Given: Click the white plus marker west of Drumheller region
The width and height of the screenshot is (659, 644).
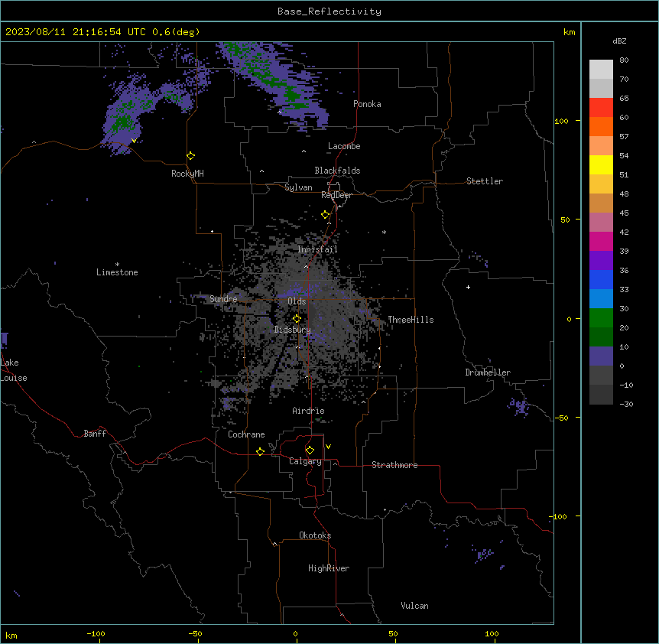Looking at the screenshot, I should click(x=468, y=287).
